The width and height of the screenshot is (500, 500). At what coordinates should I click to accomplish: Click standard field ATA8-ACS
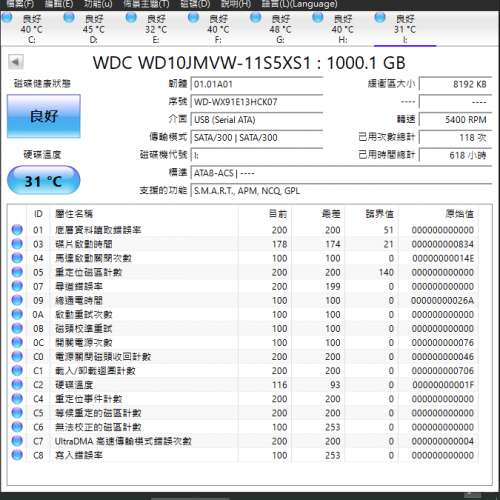tap(341, 173)
